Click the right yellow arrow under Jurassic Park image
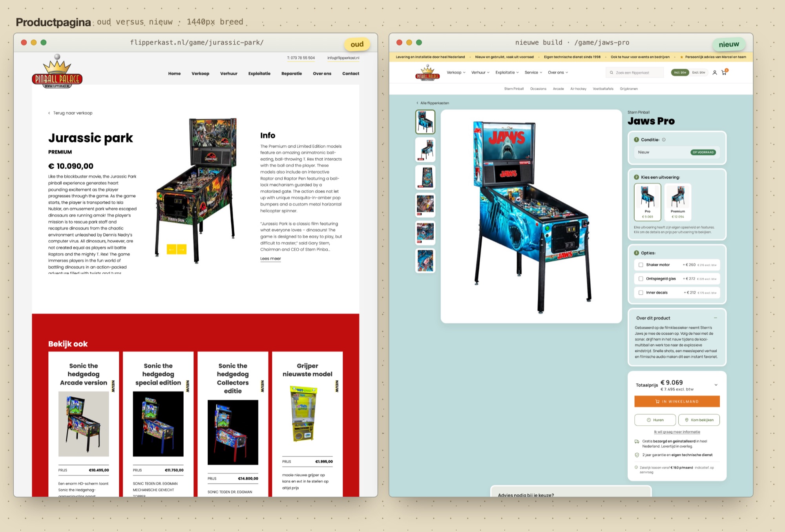This screenshot has height=532, width=785. [182, 250]
